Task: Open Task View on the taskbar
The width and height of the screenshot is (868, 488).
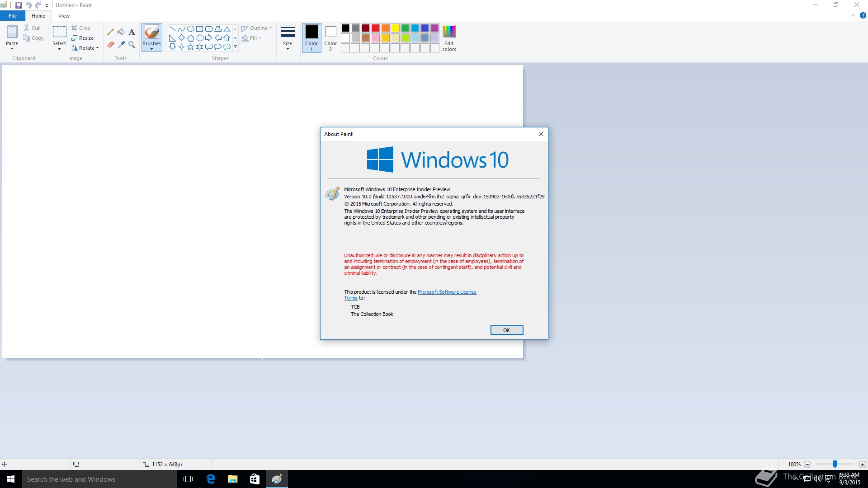Action: (x=188, y=479)
